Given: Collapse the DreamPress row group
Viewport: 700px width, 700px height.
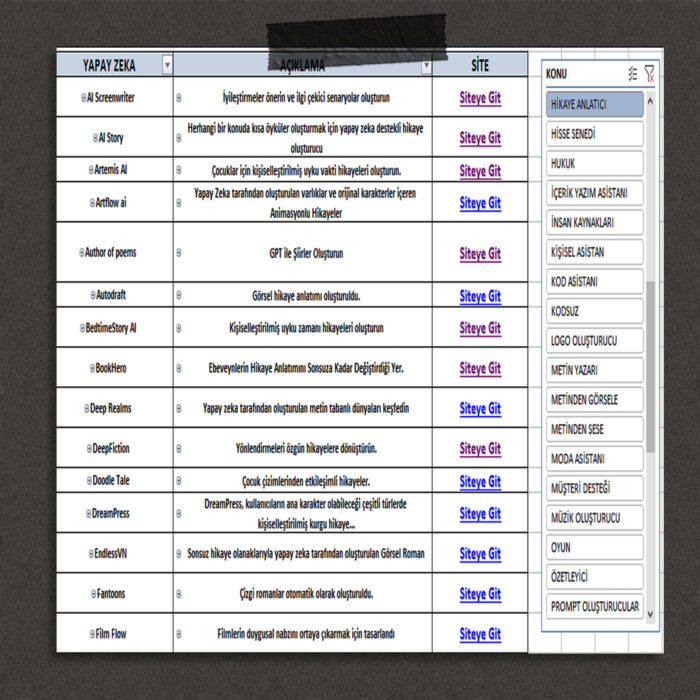Looking at the screenshot, I should 88,513.
